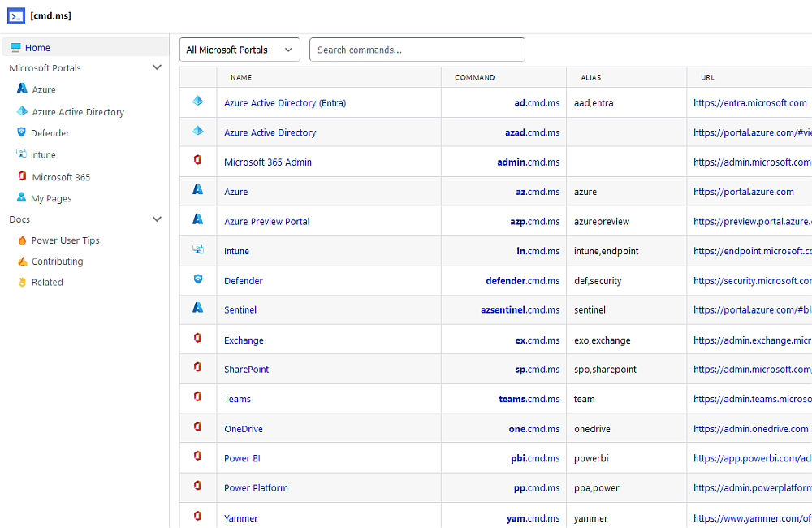Click the Office icon in Power Platform row
This screenshot has width=812, height=528.
(198, 486)
